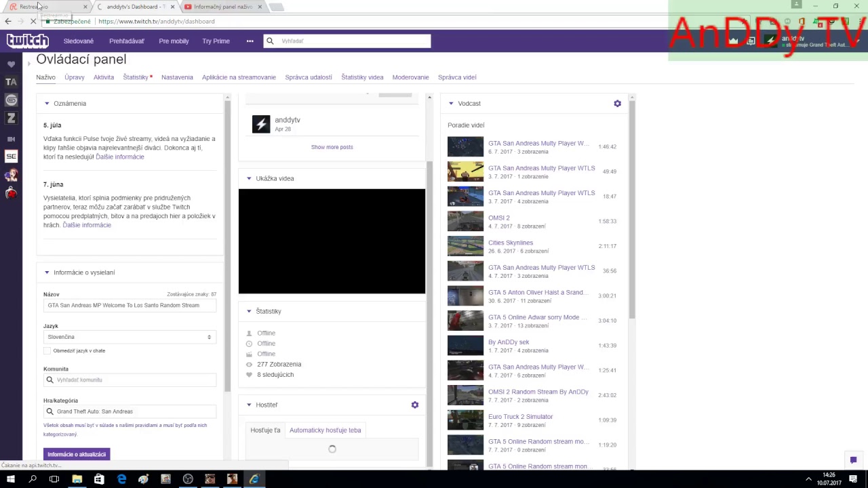Screen dimensions: 868x488
Task: Click the Hra/kategória game field
Action: point(130,411)
